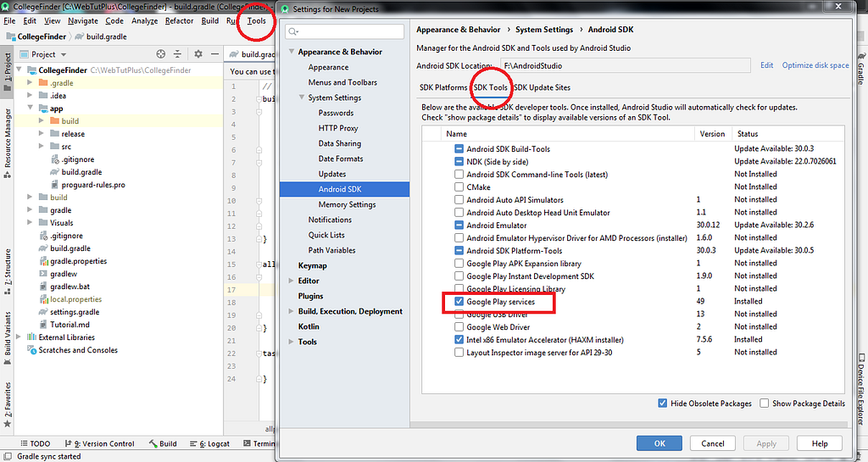Click the Help button

point(820,443)
